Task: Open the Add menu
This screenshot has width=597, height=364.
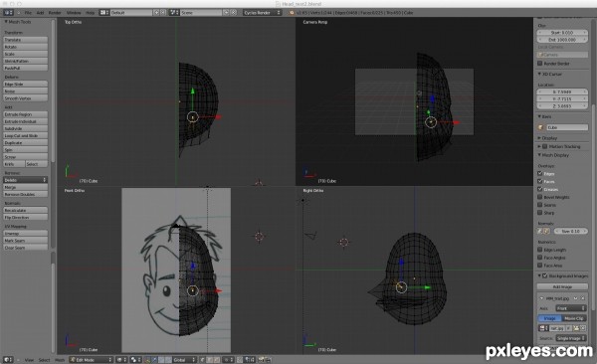Action: pos(40,13)
